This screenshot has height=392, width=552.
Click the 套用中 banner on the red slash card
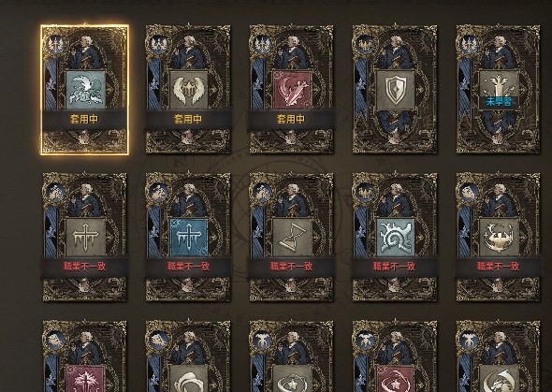[x=291, y=119]
